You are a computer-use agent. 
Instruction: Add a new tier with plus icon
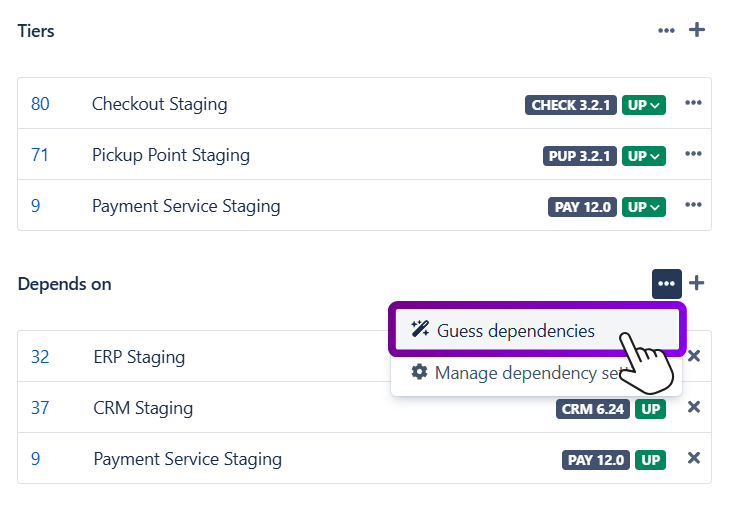[697, 30]
